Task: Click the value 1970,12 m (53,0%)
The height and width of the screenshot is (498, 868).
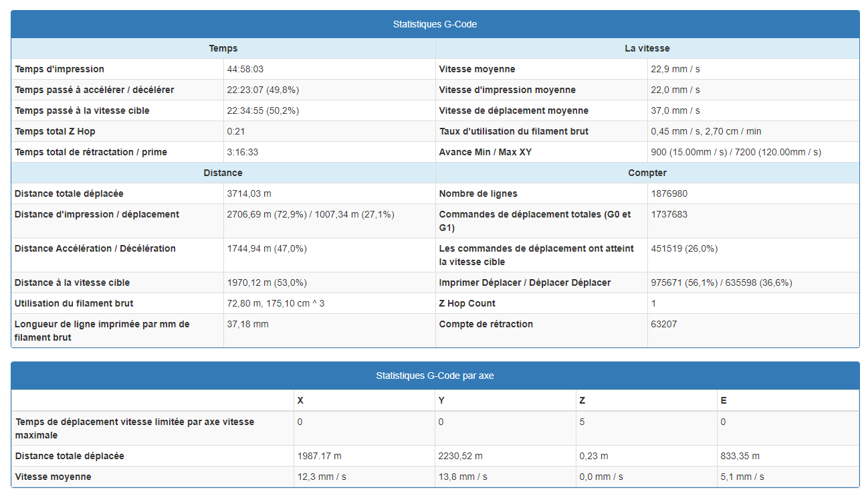Action: (267, 282)
